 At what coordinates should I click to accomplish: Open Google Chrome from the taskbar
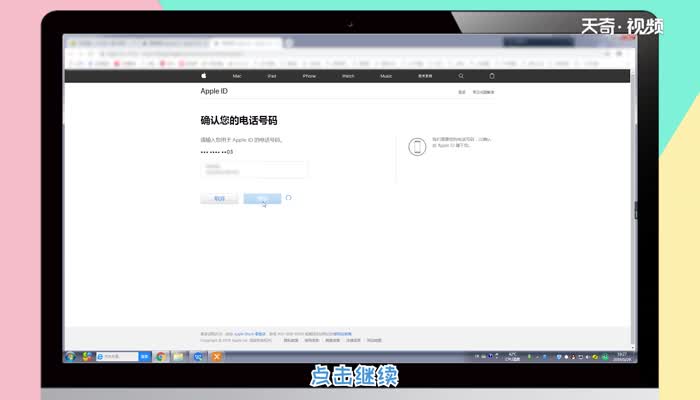(x=161, y=356)
